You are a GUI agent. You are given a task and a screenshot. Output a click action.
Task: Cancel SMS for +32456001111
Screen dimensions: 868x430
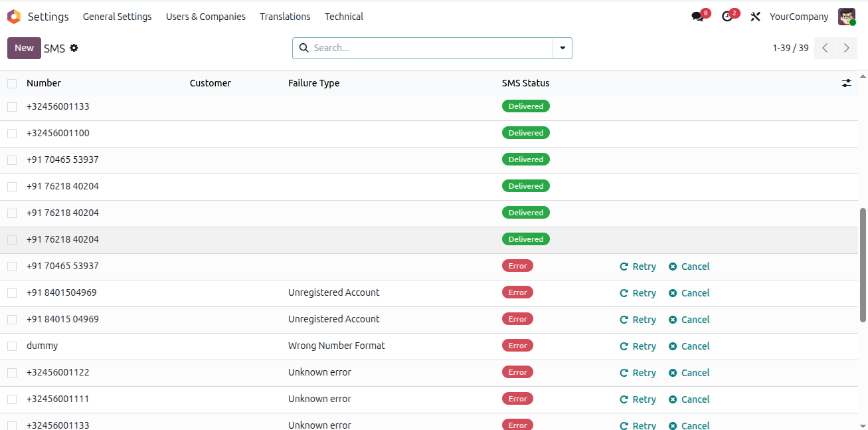coord(689,399)
